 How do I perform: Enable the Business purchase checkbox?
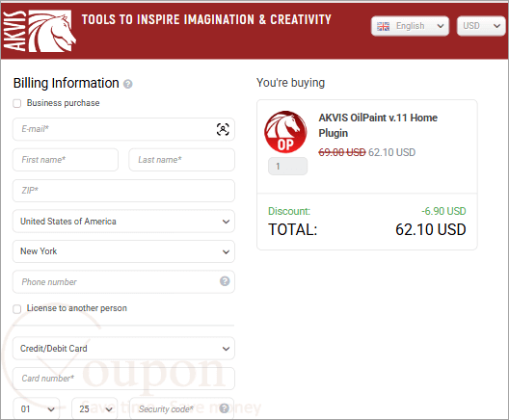click(x=17, y=103)
